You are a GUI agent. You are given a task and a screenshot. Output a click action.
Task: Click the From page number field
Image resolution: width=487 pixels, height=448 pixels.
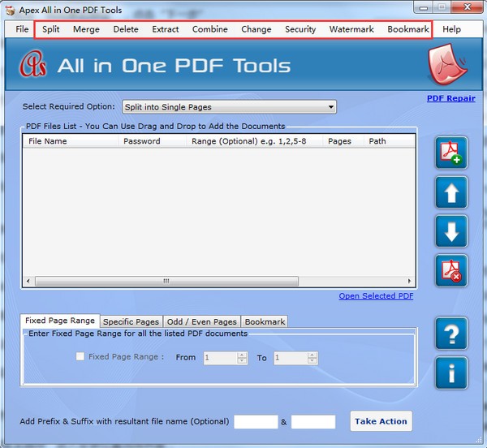220,358
